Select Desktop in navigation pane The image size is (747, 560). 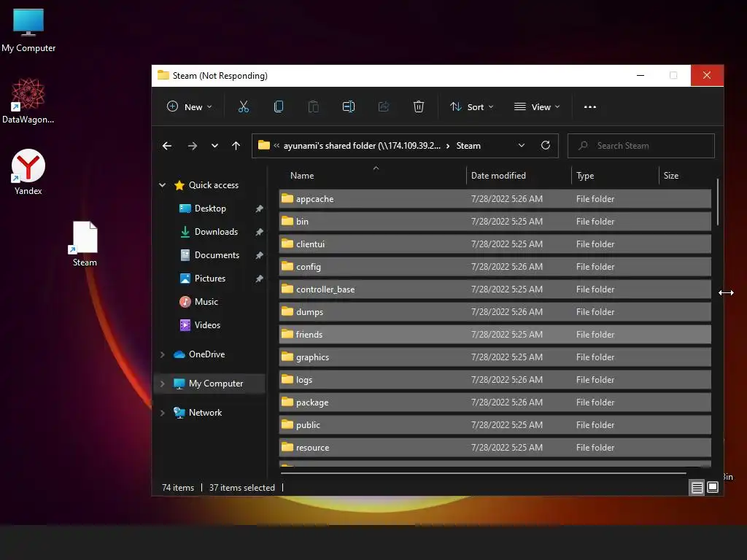click(x=210, y=209)
